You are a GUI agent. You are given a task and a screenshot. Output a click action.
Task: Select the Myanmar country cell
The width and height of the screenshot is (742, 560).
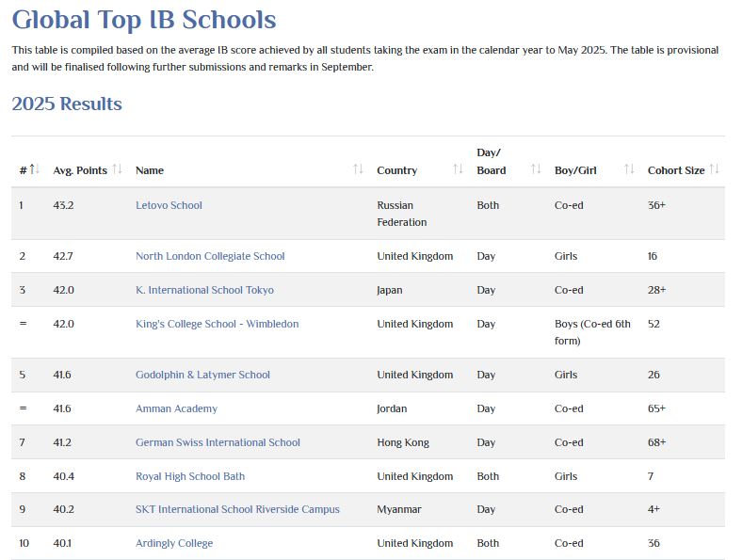[x=399, y=509]
